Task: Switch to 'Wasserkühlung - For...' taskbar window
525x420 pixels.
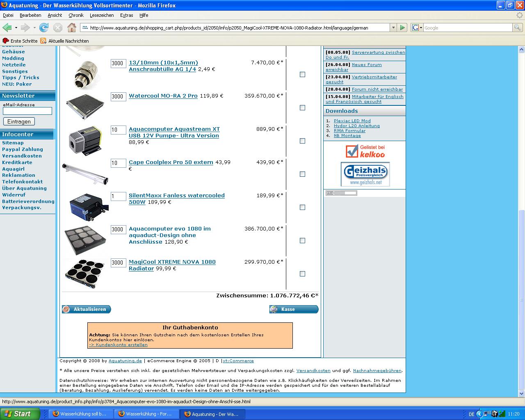Action: pos(146,414)
